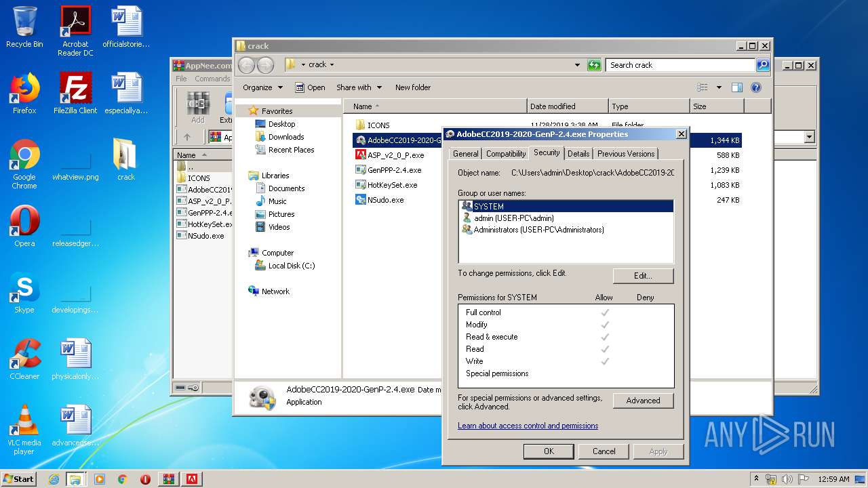868x488 pixels.
Task: Select the Acrobat Reader DC shortcut
Action: (x=75, y=31)
